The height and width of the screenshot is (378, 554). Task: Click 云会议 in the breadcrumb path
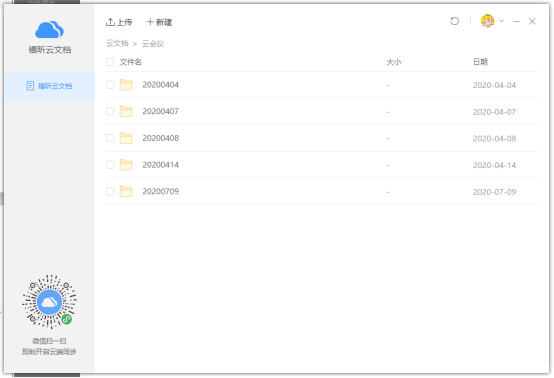click(x=153, y=44)
